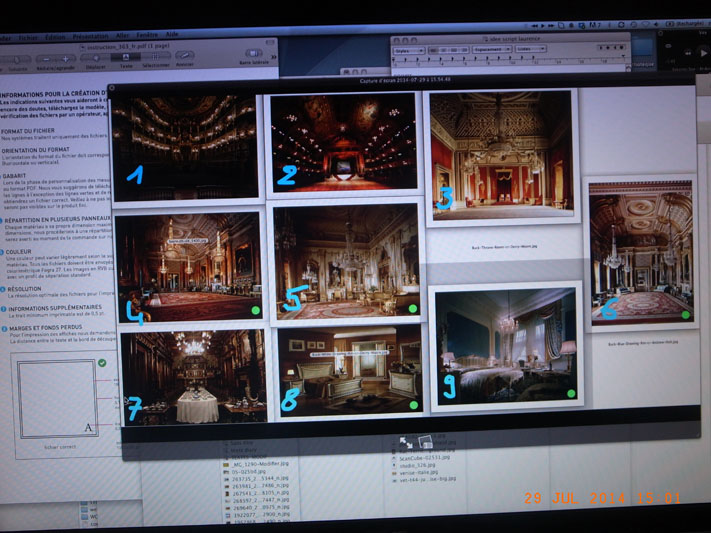This screenshot has height=533, width=711.
Task: Select file ScanCube-02533.jpg in Finder
Action: point(420,458)
